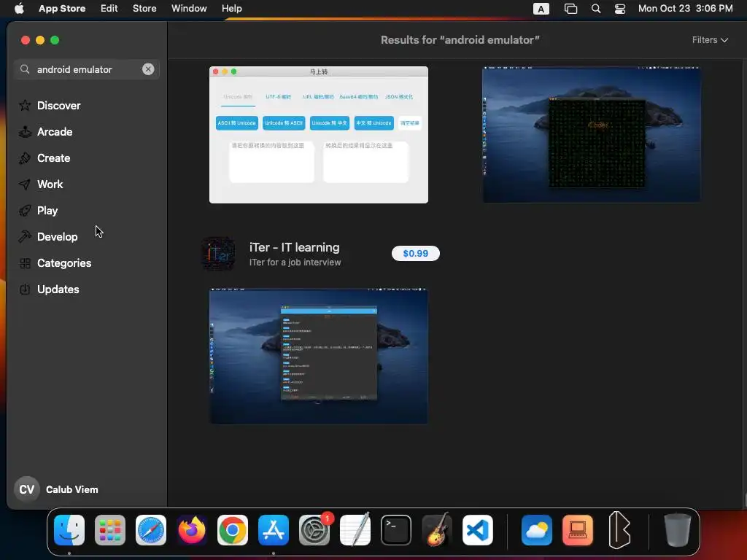
Task: Open the Apple menu
Action: tap(19, 9)
